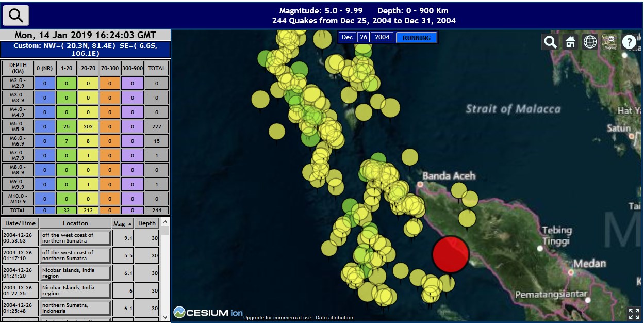Viewport: 644px width, 323px height.
Task: Open Upgrade for commercial use link
Action: click(x=278, y=317)
